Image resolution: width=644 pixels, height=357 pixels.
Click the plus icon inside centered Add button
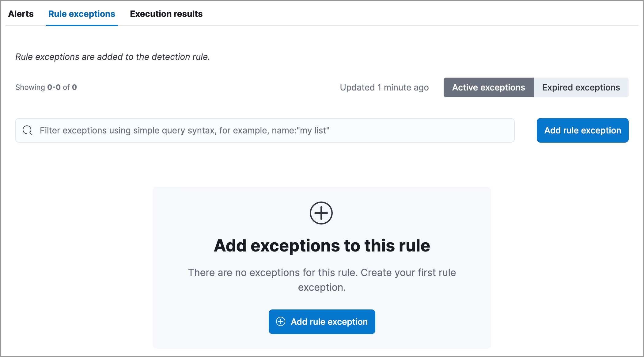click(x=281, y=322)
